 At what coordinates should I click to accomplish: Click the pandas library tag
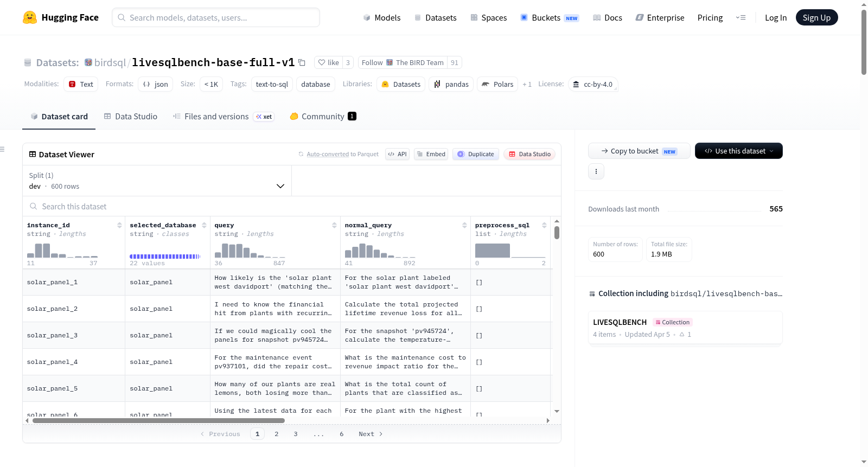(x=451, y=84)
